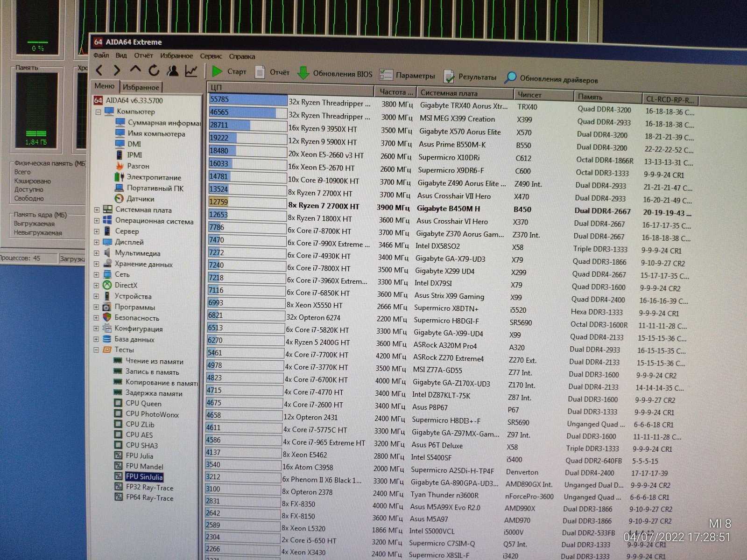This screenshot has width=747, height=560.
Task: Select the FPU Julia benchmark
Action: [134, 455]
